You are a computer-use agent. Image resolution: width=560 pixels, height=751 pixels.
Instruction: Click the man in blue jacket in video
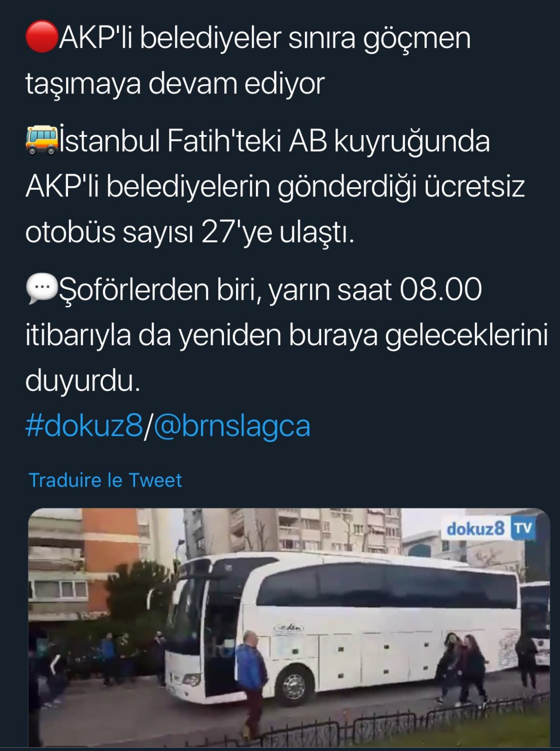(251, 680)
